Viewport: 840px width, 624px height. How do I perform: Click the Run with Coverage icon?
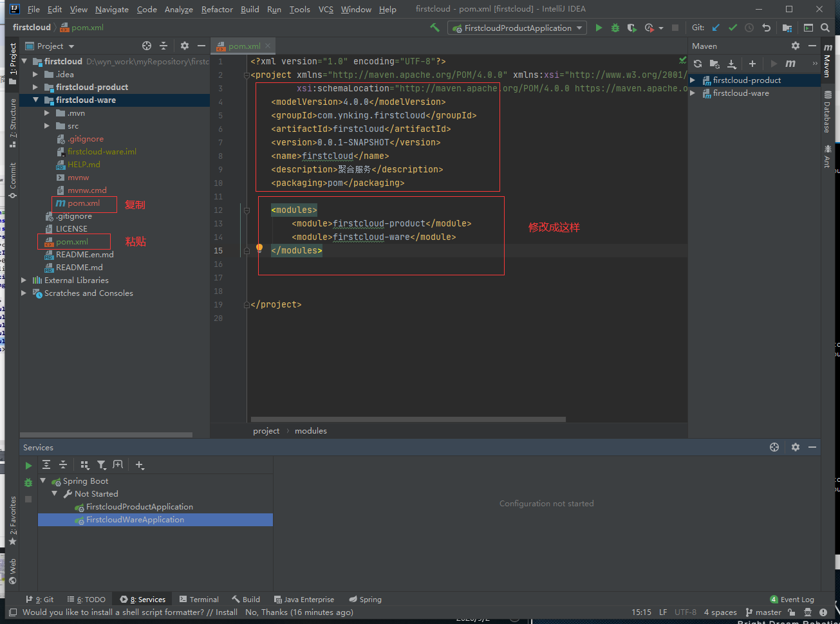pyautogui.click(x=632, y=28)
